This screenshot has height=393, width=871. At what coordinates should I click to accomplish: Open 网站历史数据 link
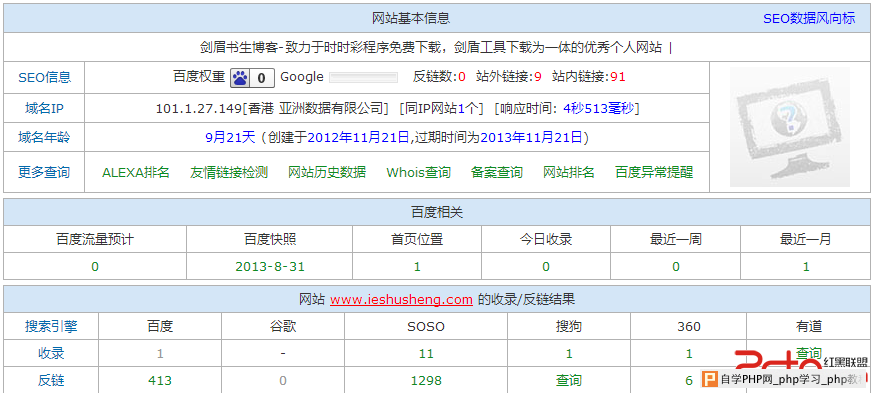click(327, 172)
